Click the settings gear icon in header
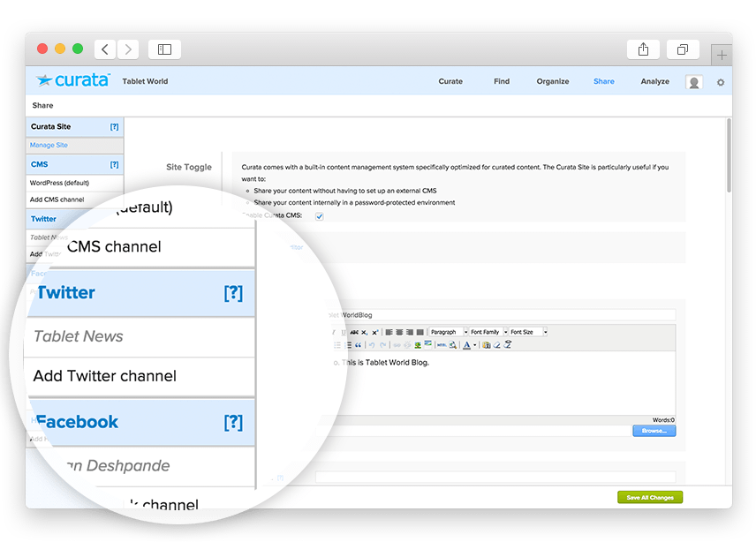 click(720, 82)
